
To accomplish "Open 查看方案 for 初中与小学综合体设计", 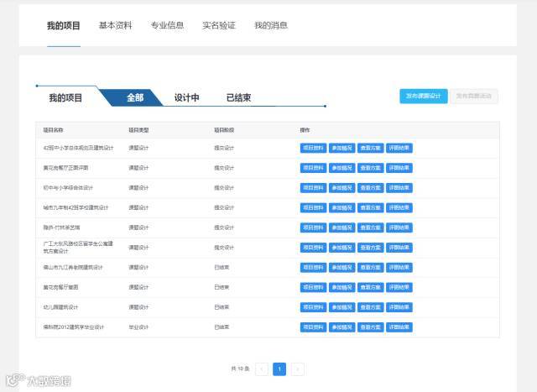I will pyautogui.click(x=371, y=188).
